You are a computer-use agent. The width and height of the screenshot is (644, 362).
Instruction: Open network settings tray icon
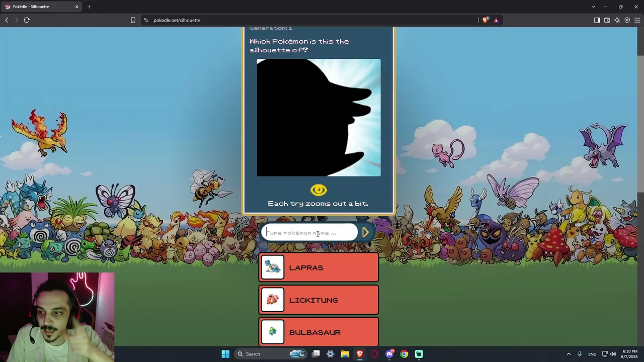pos(605,354)
